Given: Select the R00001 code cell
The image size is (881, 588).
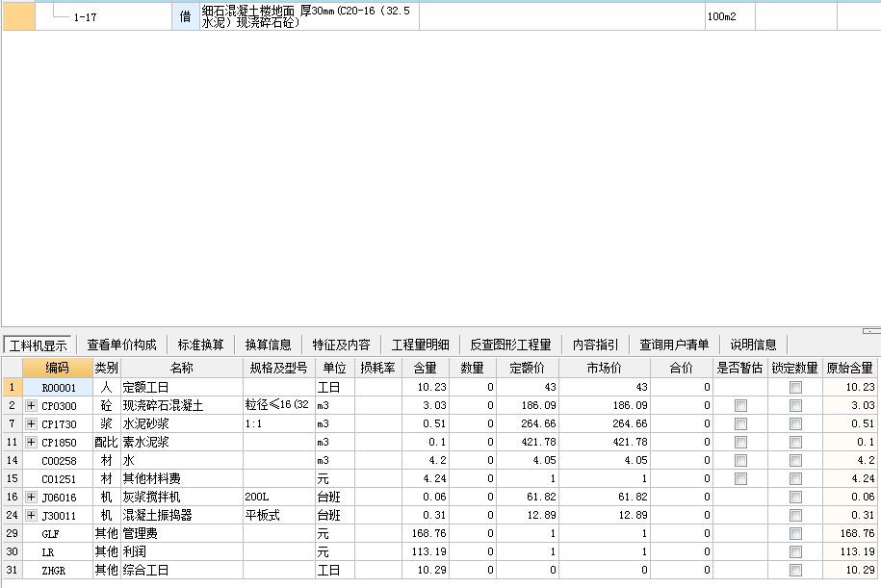Looking at the screenshot, I should pos(58,387).
